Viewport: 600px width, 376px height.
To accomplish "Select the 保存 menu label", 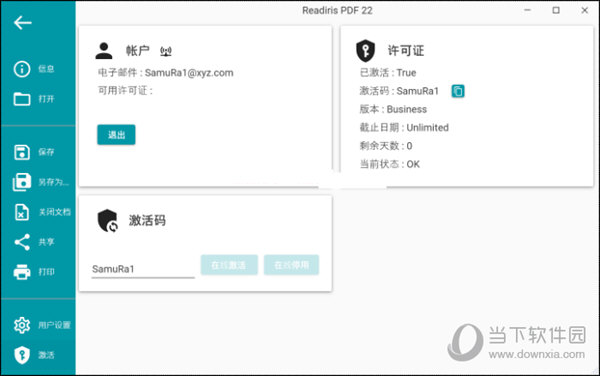I will point(46,152).
